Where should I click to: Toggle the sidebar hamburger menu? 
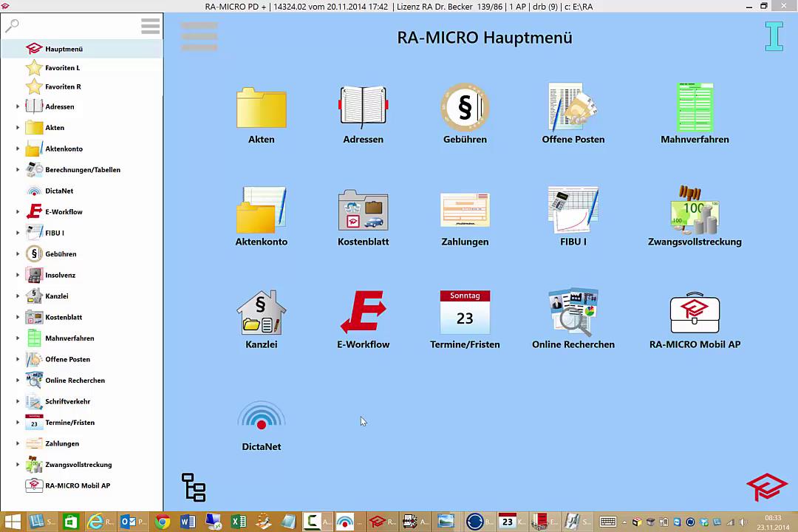pyautogui.click(x=150, y=26)
